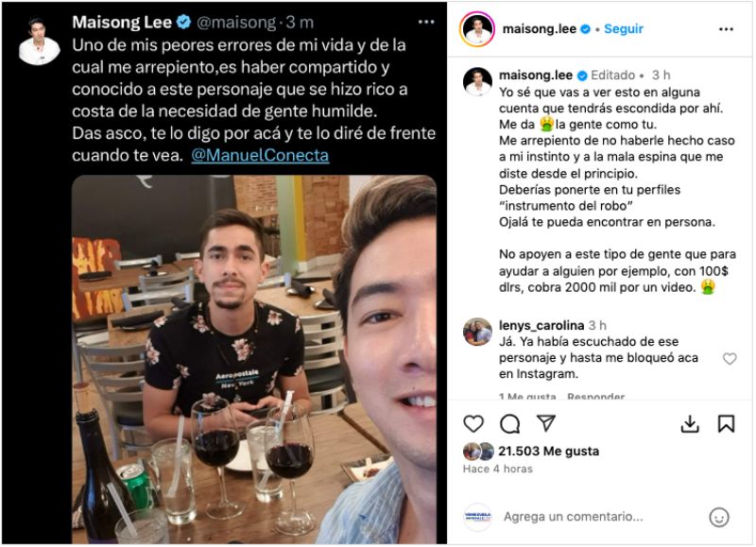Image resolution: width=756 pixels, height=547 pixels.
Task: Like the Instagram post with heart icon
Action: click(x=473, y=423)
